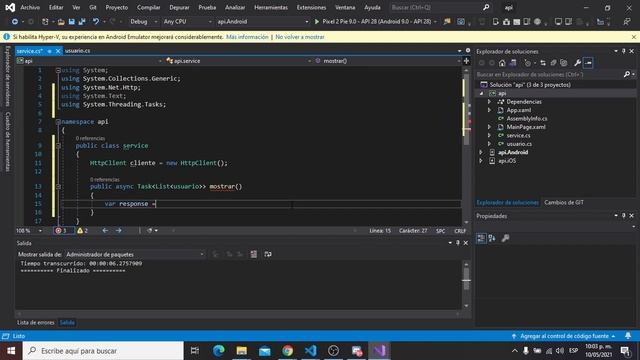Click the Solution Explorer properties wrench icon

click(577, 63)
